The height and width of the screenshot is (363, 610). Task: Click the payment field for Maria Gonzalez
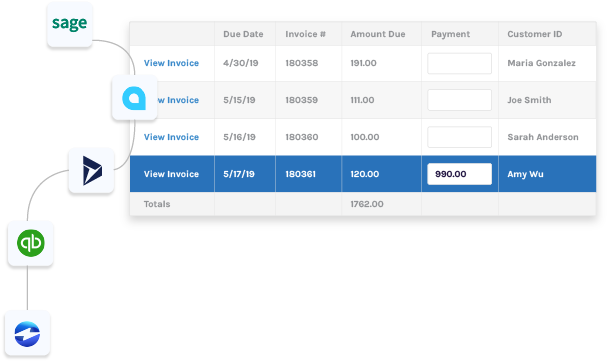(x=459, y=63)
